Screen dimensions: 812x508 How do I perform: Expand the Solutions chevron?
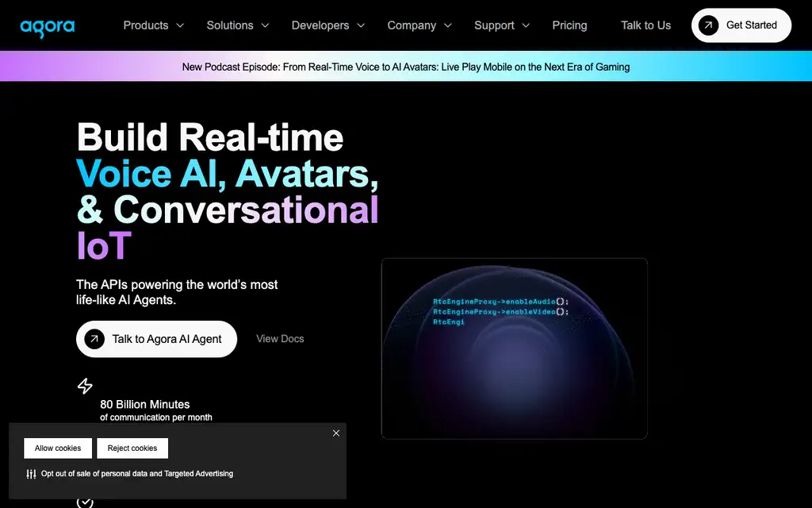coord(265,25)
